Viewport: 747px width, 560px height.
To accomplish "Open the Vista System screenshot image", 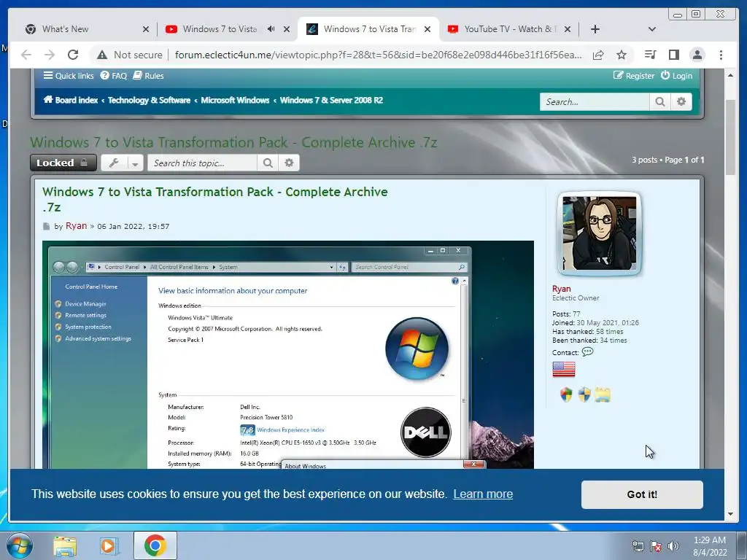I will point(287,355).
